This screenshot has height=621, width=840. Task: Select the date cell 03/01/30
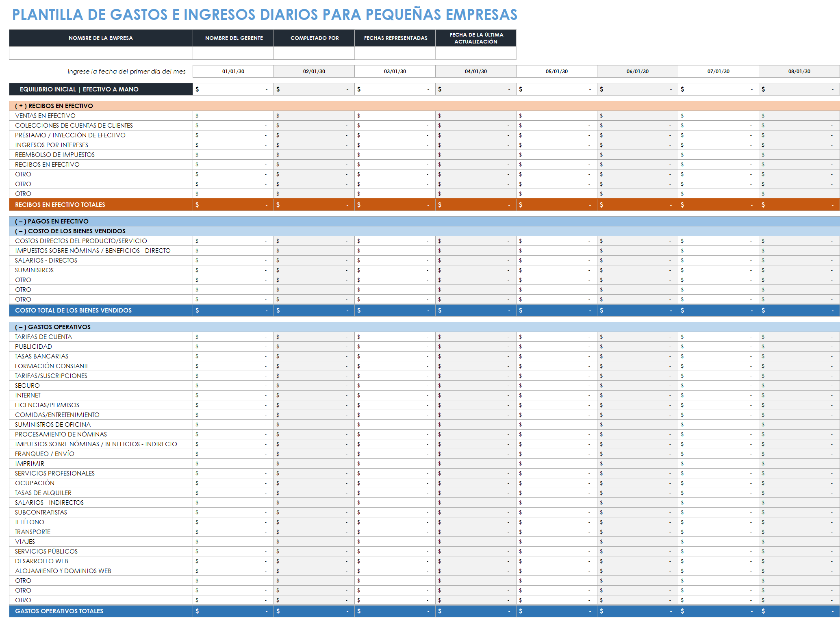[x=395, y=71]
